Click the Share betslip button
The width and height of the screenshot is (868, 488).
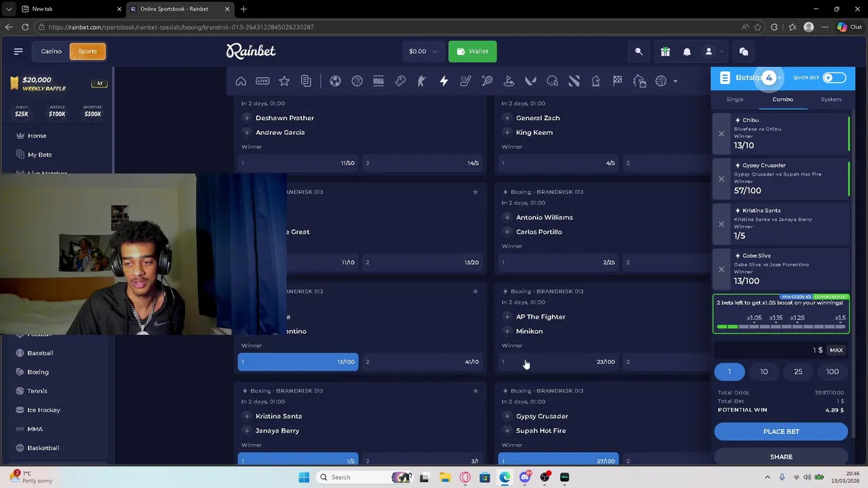coord(781,457)
